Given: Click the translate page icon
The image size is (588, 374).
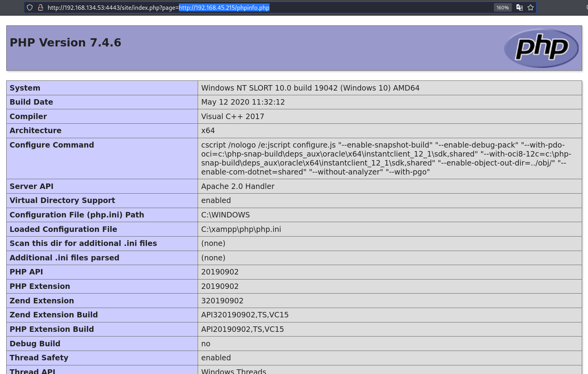Looking at the screenshot, I should pyautogui.click(x=520, y=7).
